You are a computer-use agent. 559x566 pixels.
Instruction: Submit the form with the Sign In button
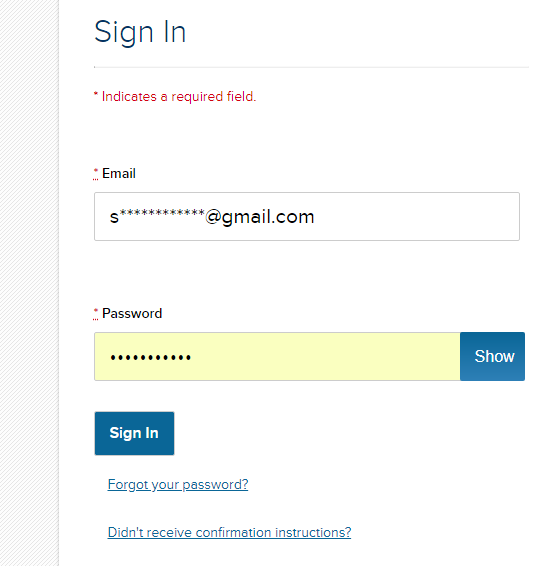pos(134,433)
